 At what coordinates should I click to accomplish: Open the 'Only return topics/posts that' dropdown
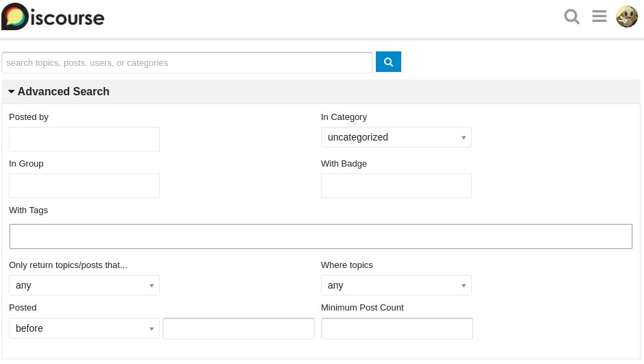[x=84, y=285]
